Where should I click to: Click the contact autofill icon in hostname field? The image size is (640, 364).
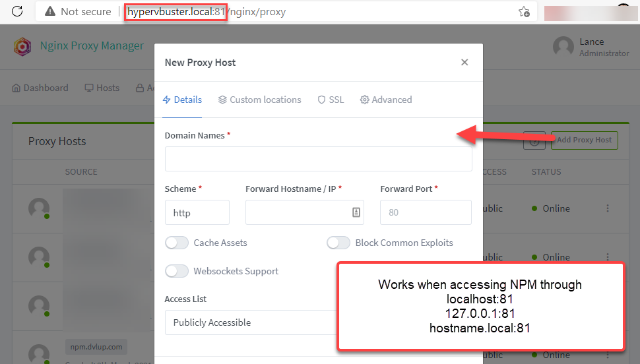click(356, 212)
